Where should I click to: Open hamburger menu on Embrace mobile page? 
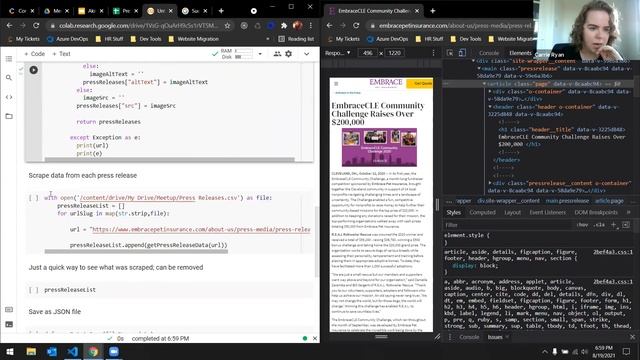pyautogui.click(x=336, y=84)
